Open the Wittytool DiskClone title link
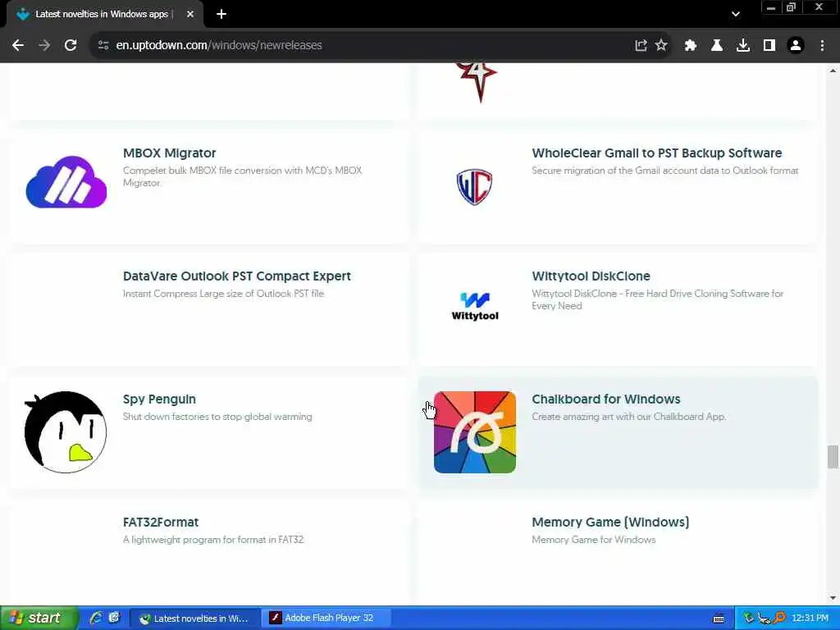This screenshot has width=840, height=630. 591,276
